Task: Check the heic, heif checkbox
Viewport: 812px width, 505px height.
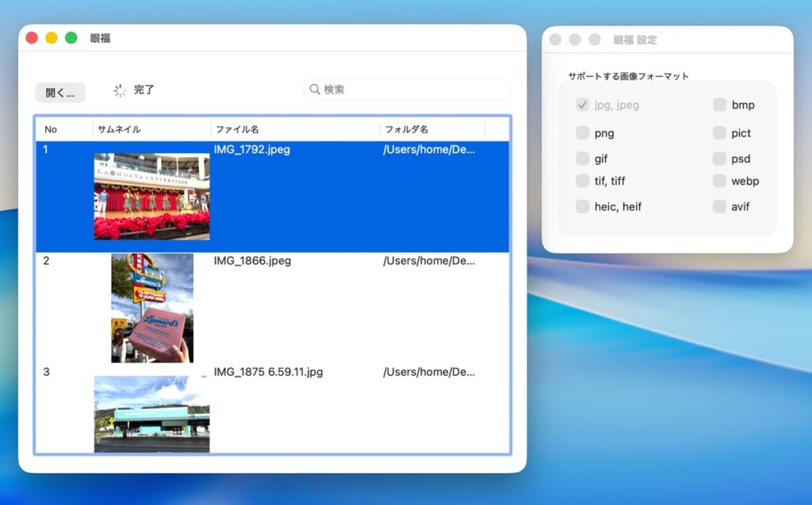Action: [x=583, y=206]
